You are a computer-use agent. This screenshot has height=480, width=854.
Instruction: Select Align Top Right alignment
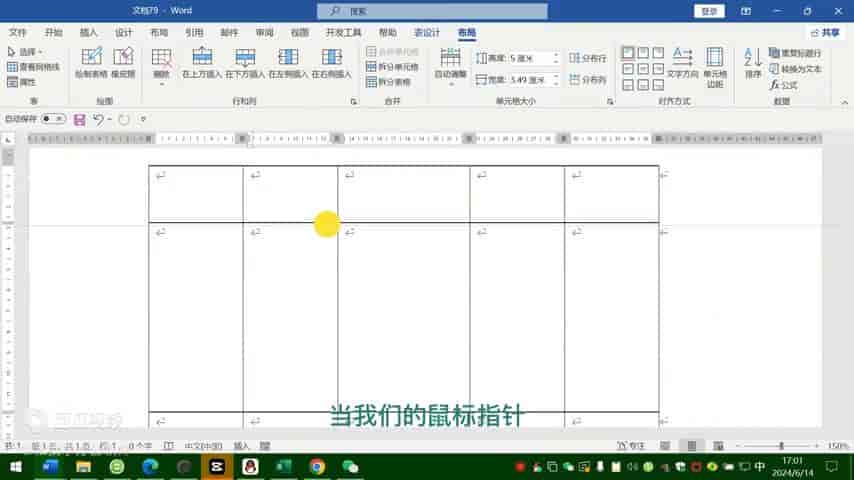click(x=658, y=53)
